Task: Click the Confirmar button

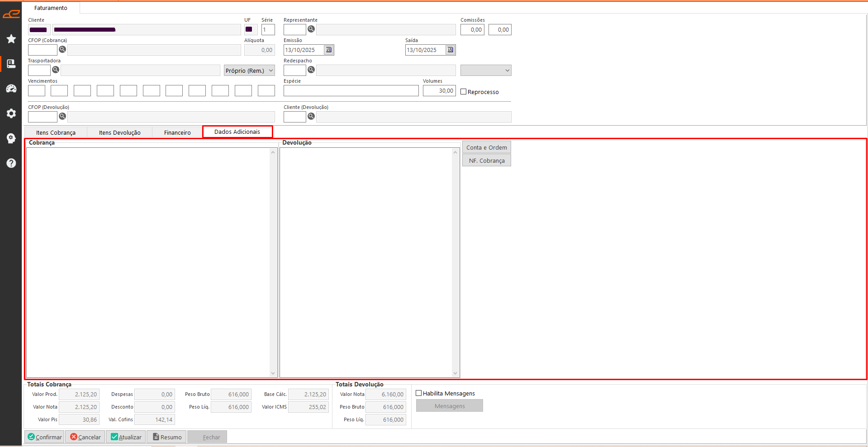Action: [x=44, y=437]
